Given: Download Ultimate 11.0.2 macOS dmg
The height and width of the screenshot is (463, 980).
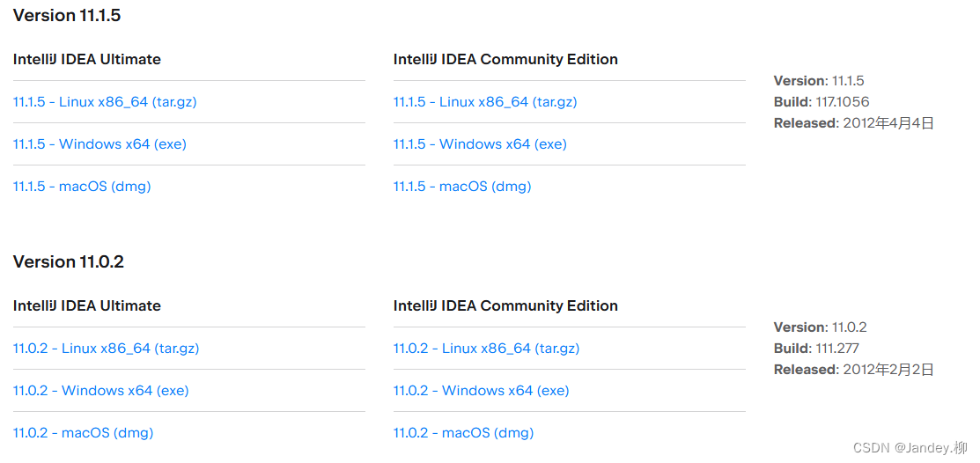Looking at the screenshot, I should click(x=83, y=433).
